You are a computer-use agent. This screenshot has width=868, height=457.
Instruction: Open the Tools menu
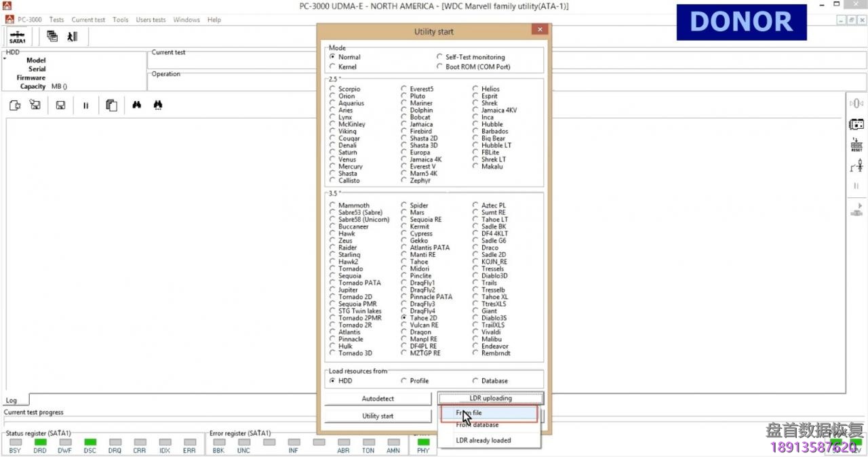point(120,20)
